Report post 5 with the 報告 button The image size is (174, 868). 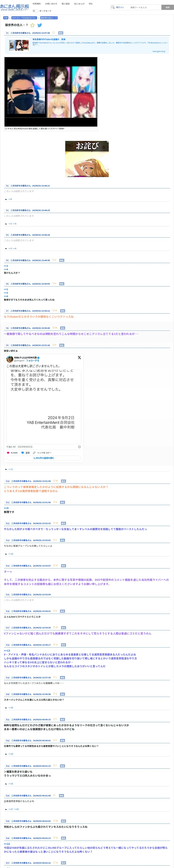click(61, 260)
